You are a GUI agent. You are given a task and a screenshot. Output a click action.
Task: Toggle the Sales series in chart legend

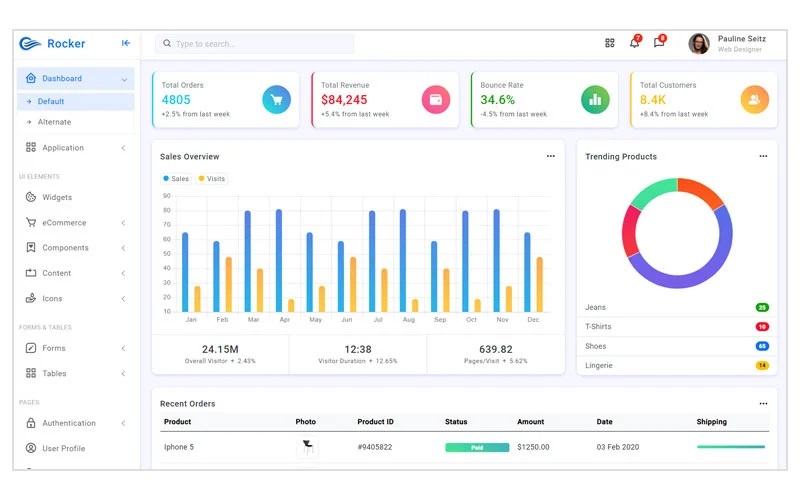coord(176,179)
